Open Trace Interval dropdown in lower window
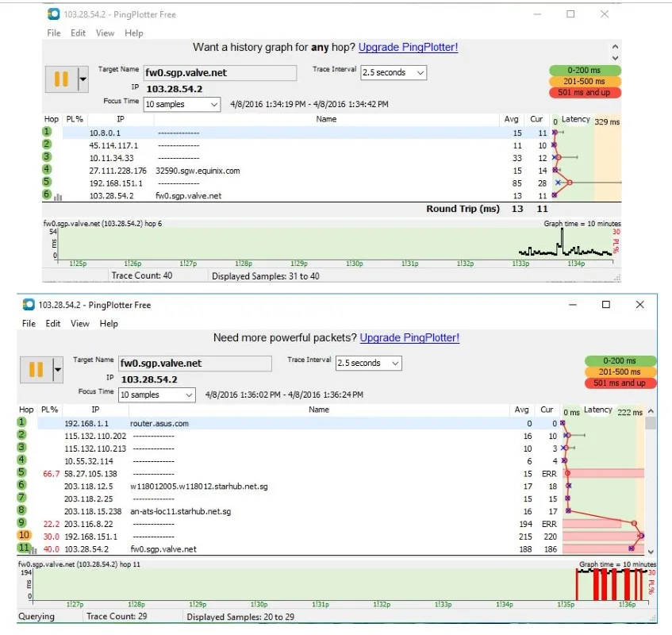This screenshot has width=672, height=635. tap(369, 364)
